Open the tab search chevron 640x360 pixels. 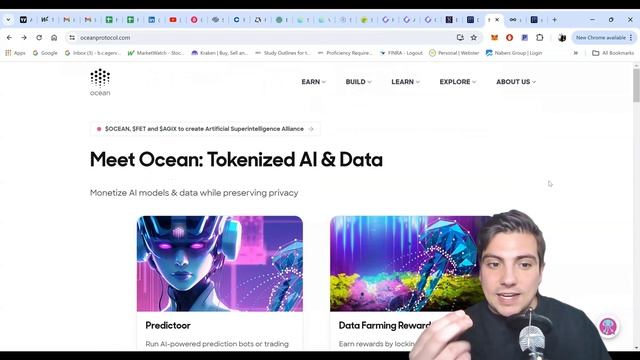point(8,20)
